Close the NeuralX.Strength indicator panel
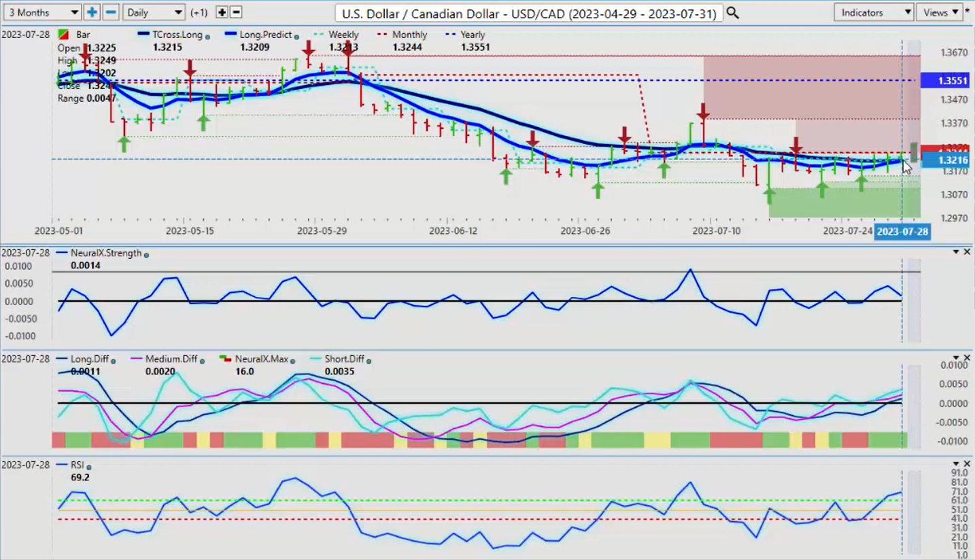The width and height of the screenshot is (975, 560). pos(967,251)
